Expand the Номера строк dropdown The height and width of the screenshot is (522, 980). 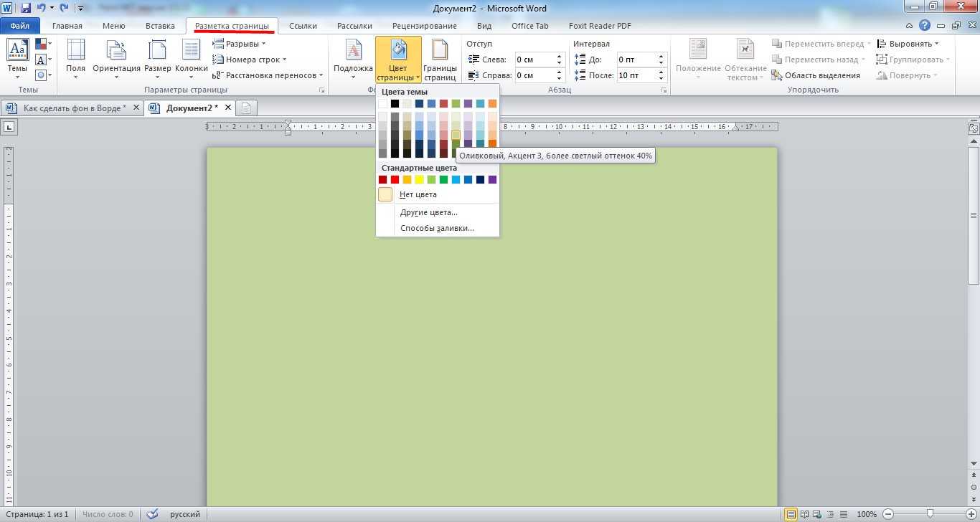pos(250,60)
